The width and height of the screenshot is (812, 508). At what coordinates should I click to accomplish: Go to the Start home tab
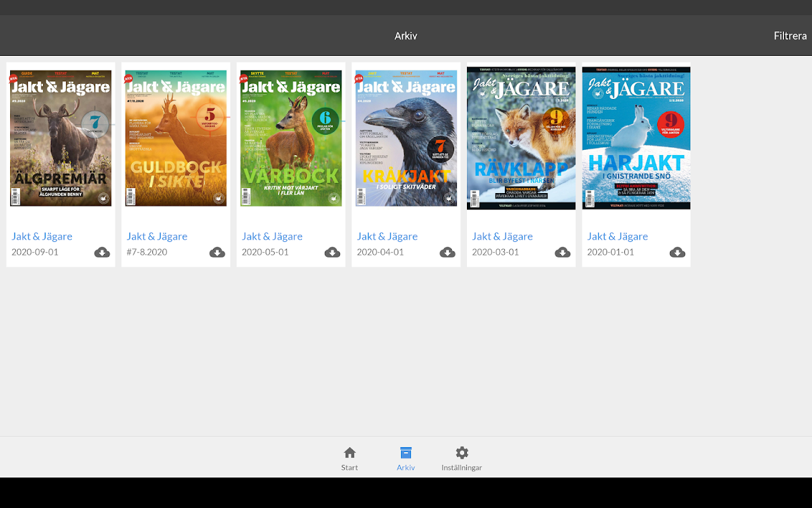350,458
